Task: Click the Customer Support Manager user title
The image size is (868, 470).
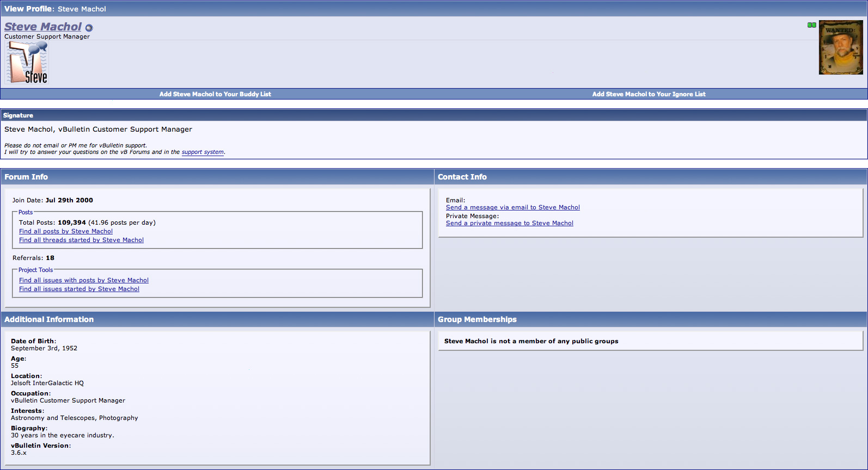Action: 47,36
